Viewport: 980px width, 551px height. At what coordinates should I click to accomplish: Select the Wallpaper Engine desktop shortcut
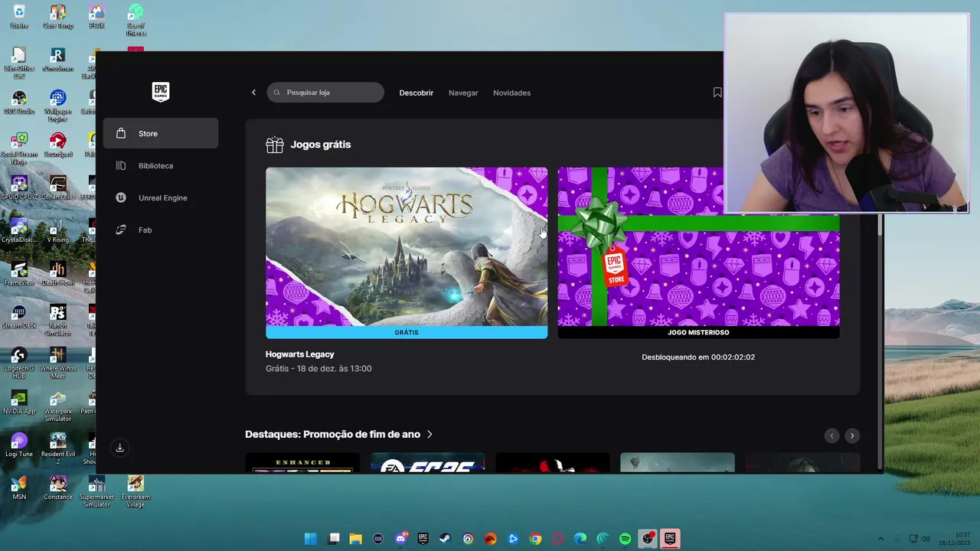58,106
